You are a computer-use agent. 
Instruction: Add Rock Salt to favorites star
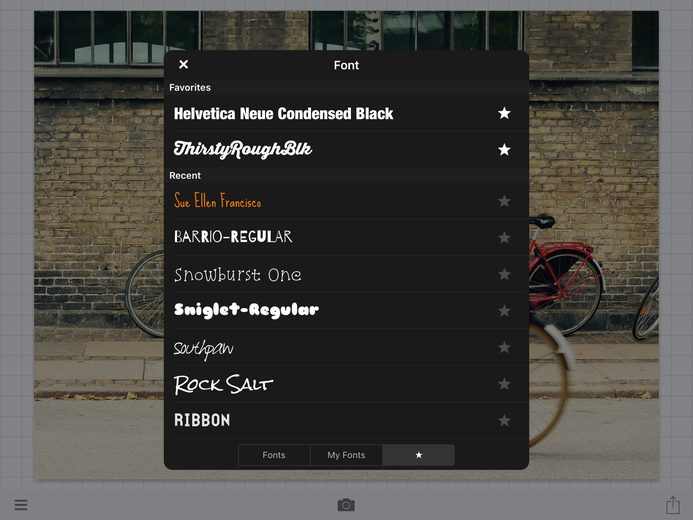(x=504, y=384)
